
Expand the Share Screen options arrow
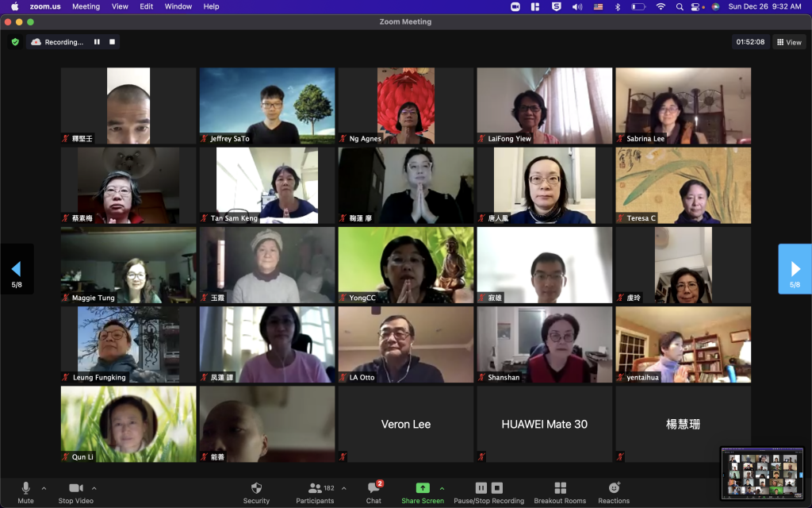(x=442, y=488)
